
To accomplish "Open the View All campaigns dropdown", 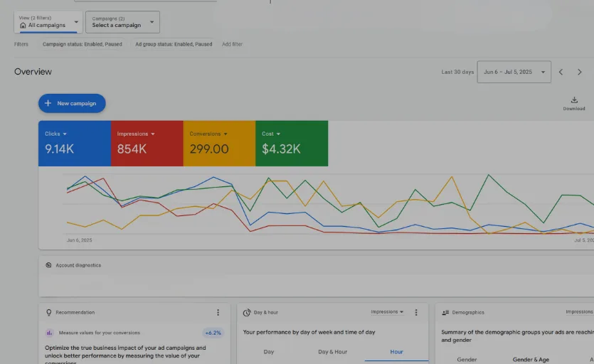I will [48, 22].
